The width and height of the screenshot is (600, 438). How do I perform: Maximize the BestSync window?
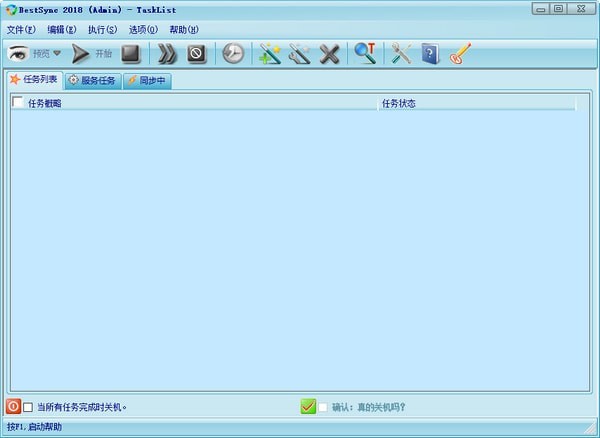[x=558, y=9]
